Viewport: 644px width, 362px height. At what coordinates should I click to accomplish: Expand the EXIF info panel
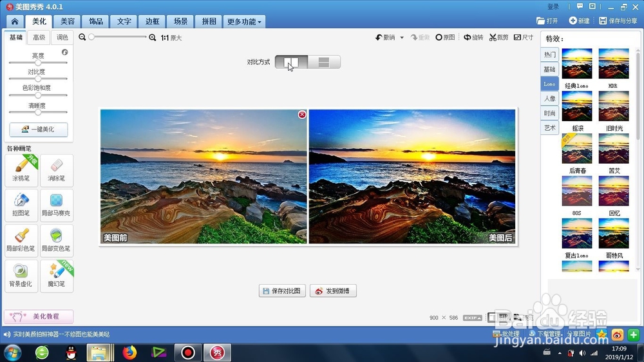[x=472, y=318]
